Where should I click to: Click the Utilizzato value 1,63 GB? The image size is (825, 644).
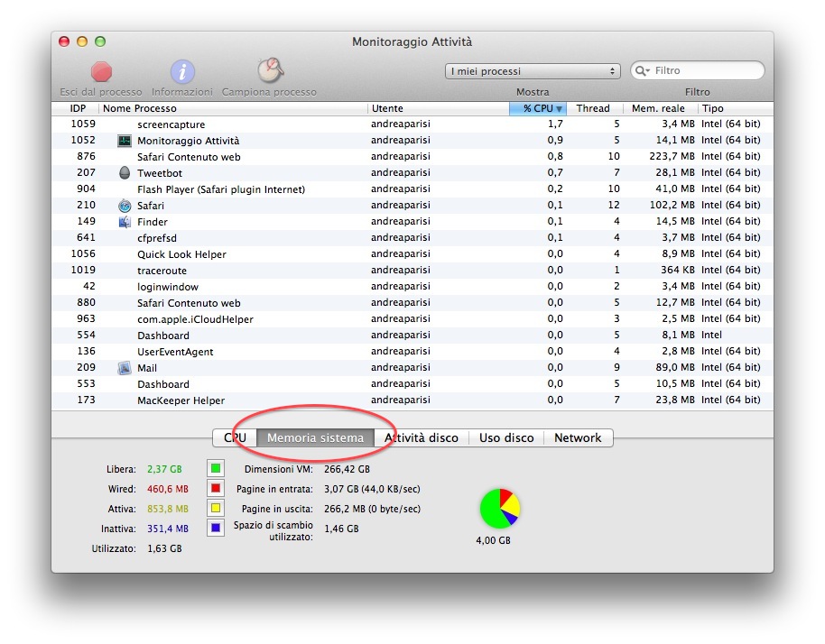point(164,548)
